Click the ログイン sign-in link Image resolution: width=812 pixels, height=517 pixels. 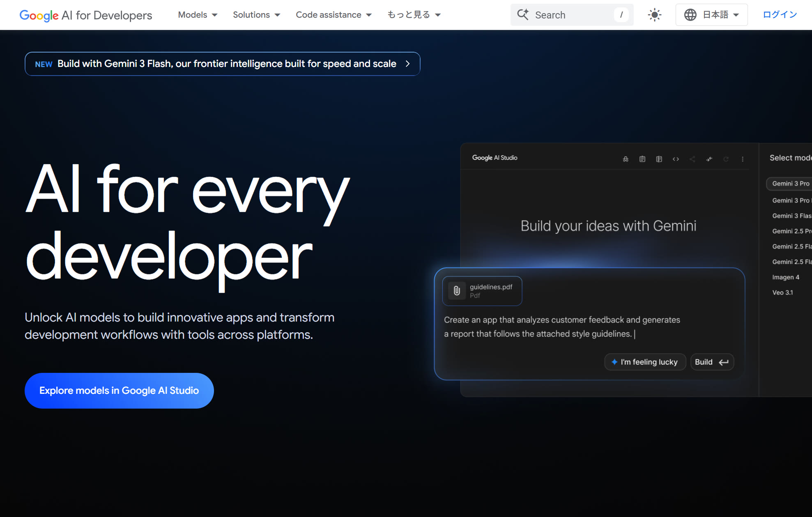tap(780, 15)
